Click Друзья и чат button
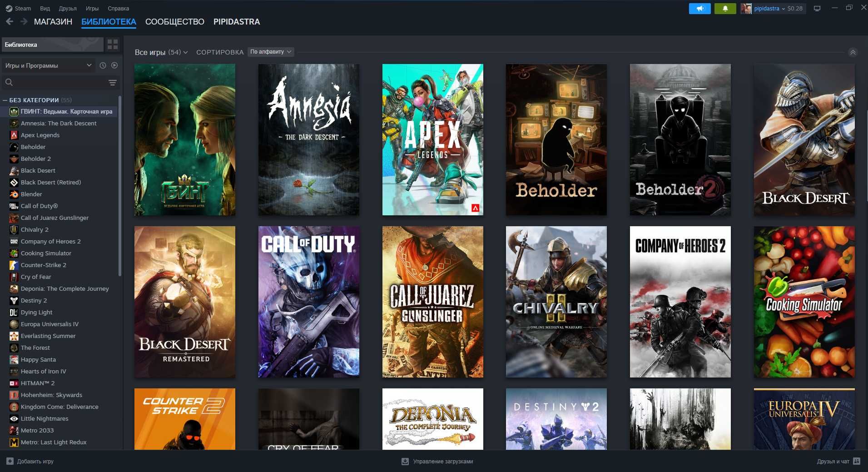 pos(838,461)
